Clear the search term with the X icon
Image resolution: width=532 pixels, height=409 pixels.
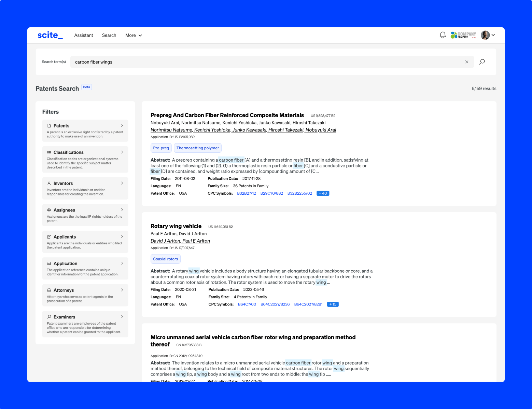(x=466, y=62)
